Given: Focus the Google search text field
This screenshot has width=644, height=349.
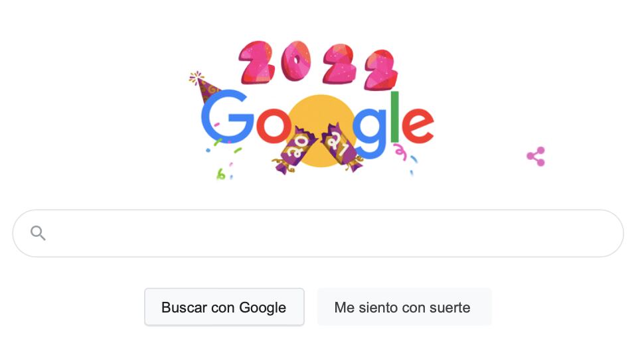Looking at the screenshot, I should coord(318,233).
